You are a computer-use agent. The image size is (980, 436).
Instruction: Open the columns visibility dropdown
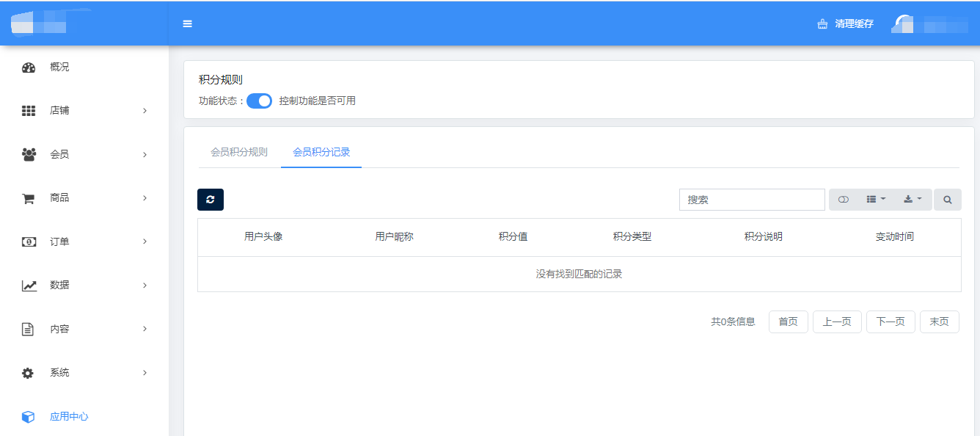point(876,200)
